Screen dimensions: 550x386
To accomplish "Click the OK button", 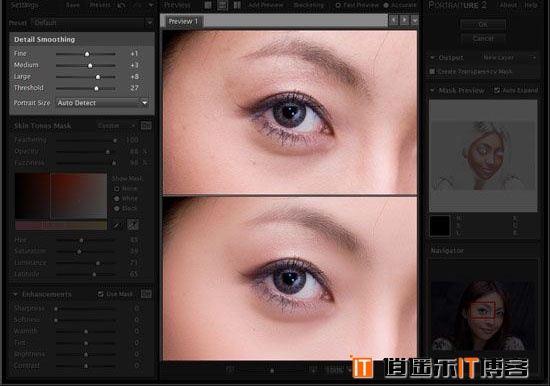I will [x=483, y=24].
